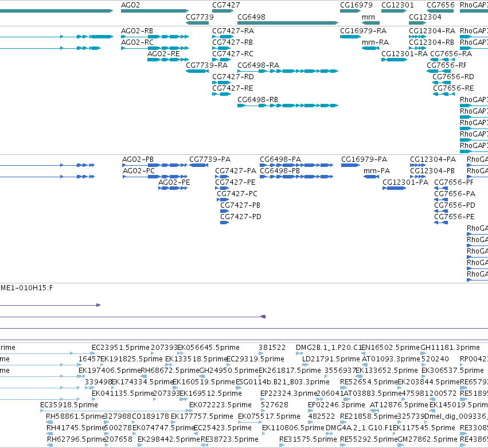Image resolution: width=488 pixels, height=448 pixels.
Task: Select transcript CG7656-RA
Action: tap(442, 60)
